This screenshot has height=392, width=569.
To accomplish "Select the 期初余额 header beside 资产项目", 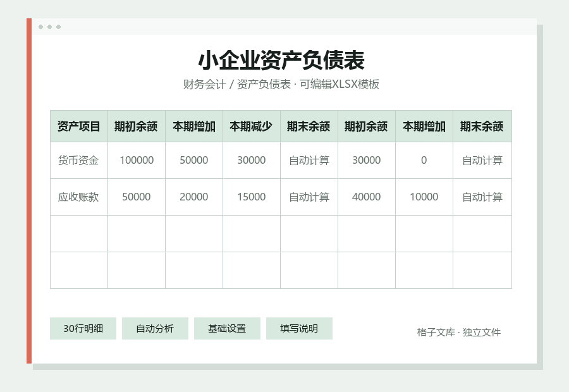I will (x=137, y=126).
